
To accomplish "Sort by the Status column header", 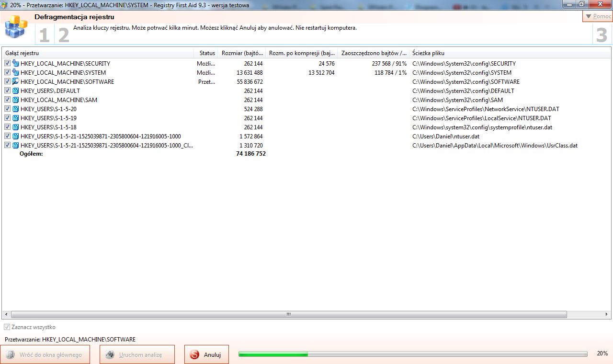I will 206,53.
